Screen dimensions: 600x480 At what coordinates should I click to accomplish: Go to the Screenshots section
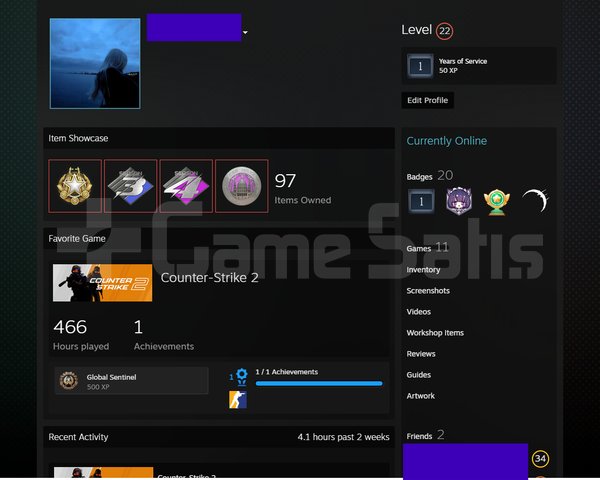428,291
